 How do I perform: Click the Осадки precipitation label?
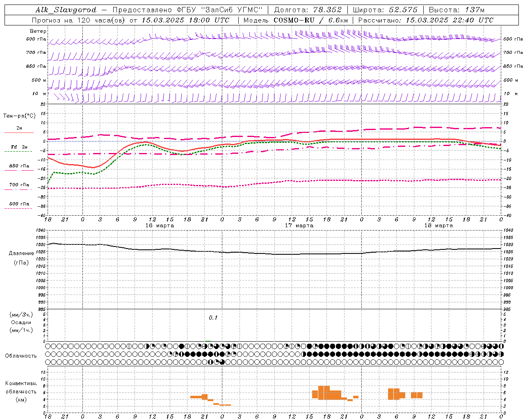point(21,322)
